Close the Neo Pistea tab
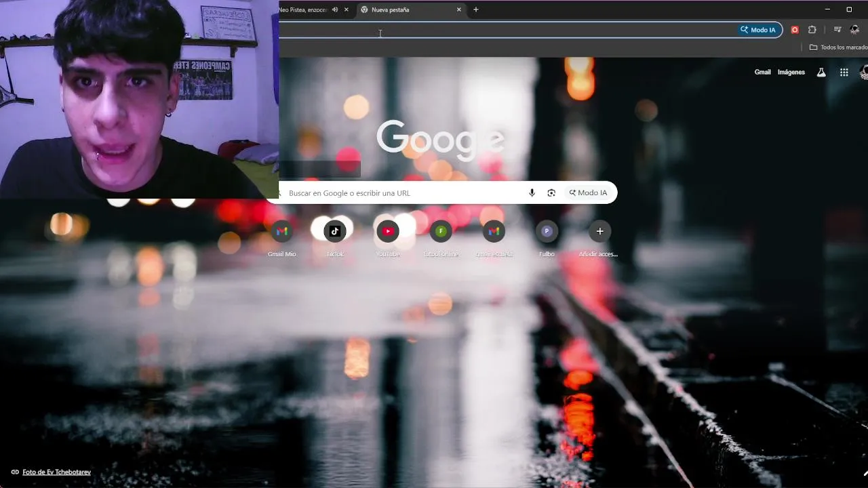This screenshot has width=868, height=488. point(347,10)
